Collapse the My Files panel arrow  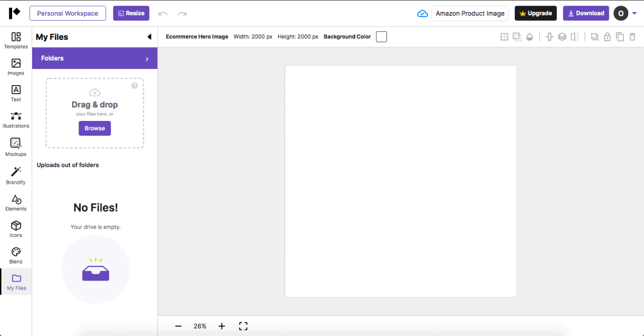(149, 37)
